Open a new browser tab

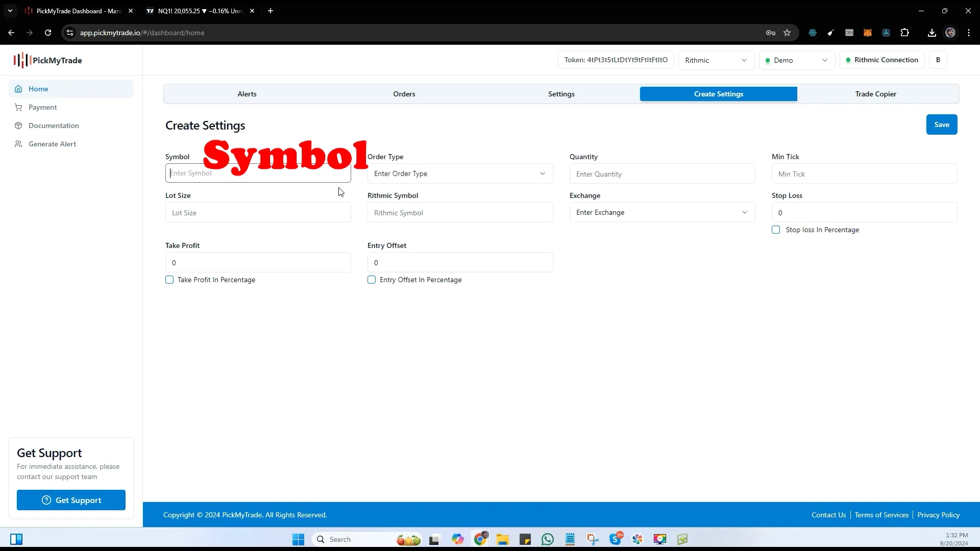[x=271, y=11]
